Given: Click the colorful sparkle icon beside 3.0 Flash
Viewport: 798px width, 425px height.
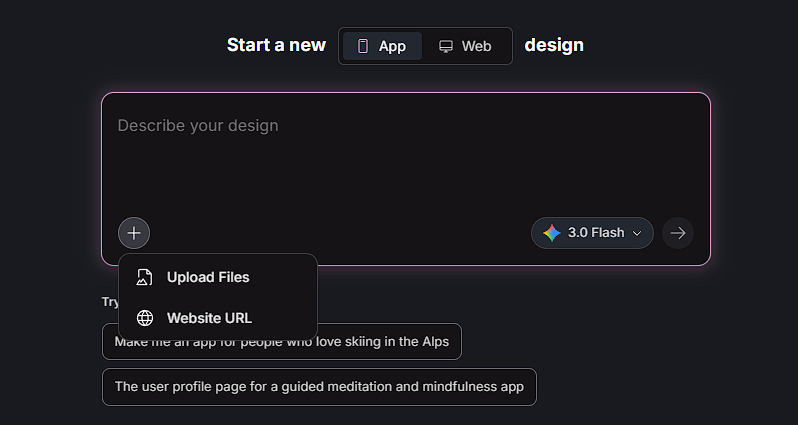Looking at the screenshot, I should point(552,233).
